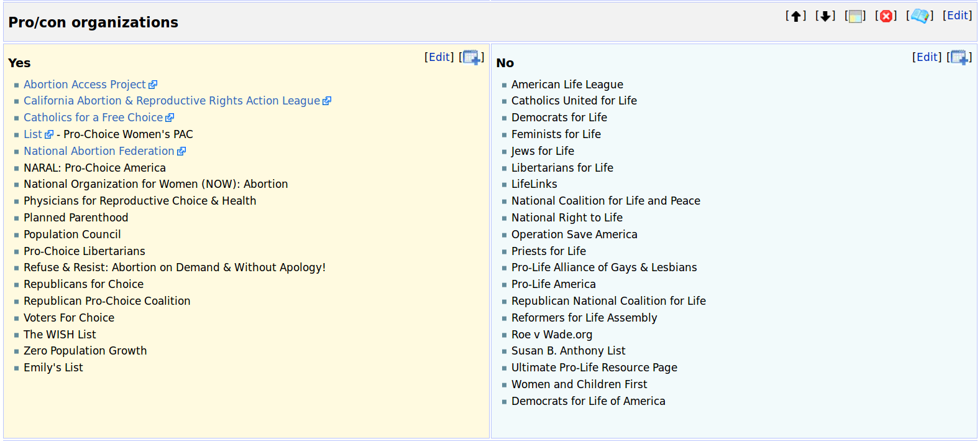Move the Pro/con organizations section down
Image resolution: width=980 pixels, height=441 pixels.
(x=825, y=16)
